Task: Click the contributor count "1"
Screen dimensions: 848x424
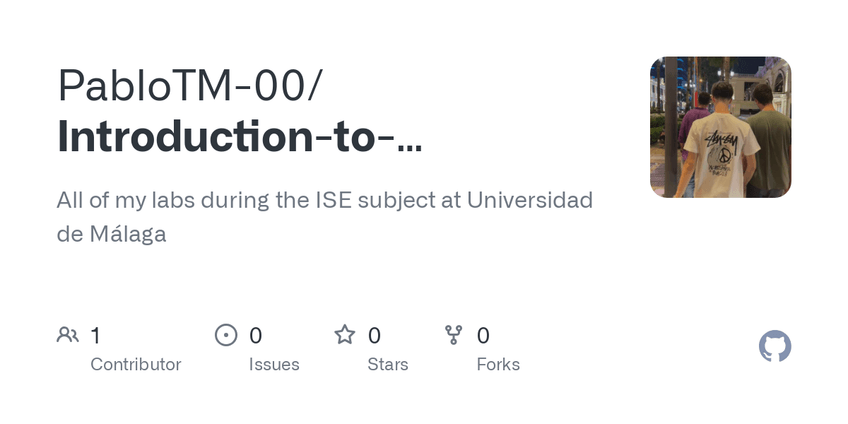Action: 95,335
